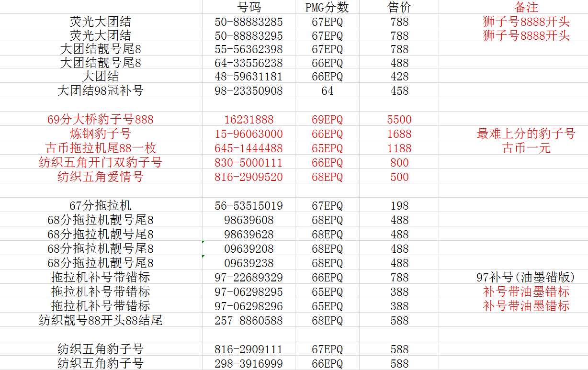Click the number 298-3916999
This screenshot has height=370, width=588.
tap(249, 363)
